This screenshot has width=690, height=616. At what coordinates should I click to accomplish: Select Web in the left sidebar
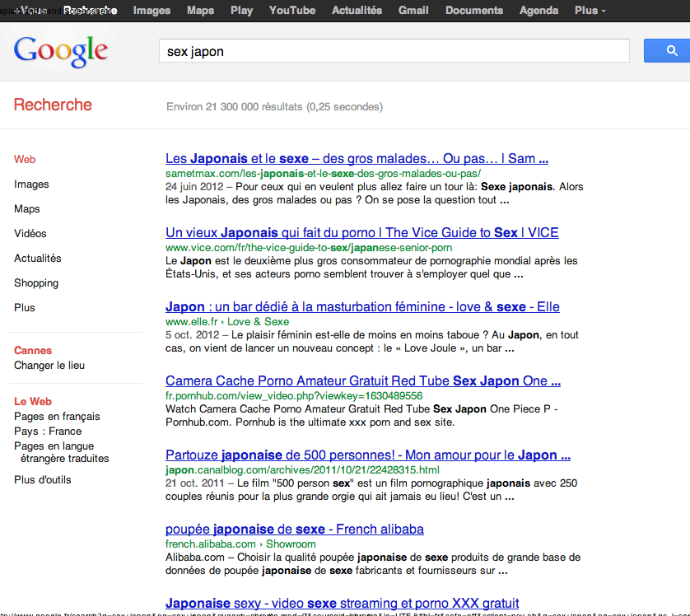pyautogui.click(x=25, y=159)
